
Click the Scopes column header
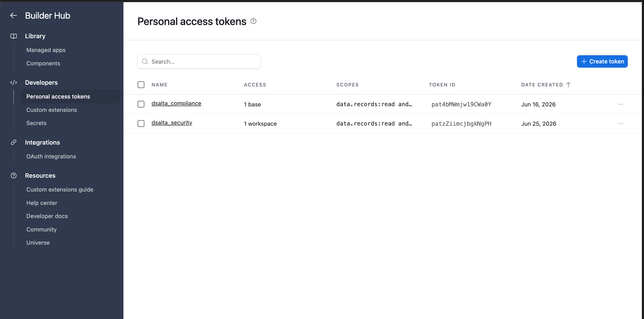click(x=347, y=85)
